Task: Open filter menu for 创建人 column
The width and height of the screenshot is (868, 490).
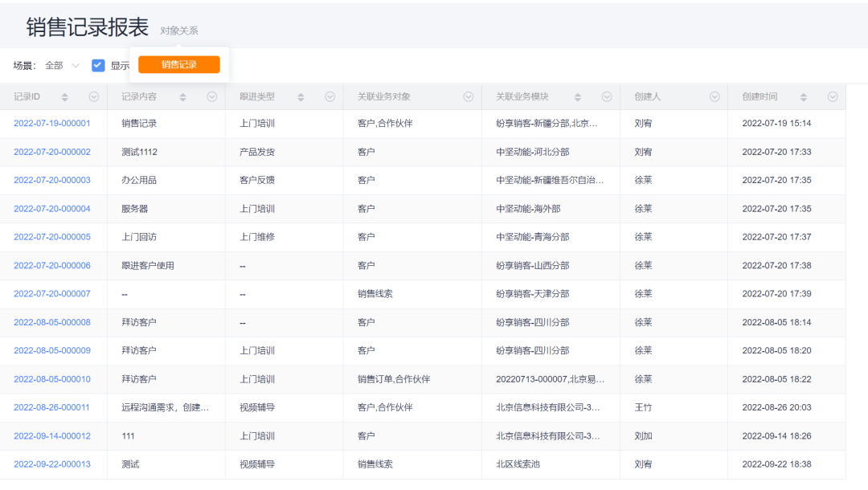Action: coord(714,96)
